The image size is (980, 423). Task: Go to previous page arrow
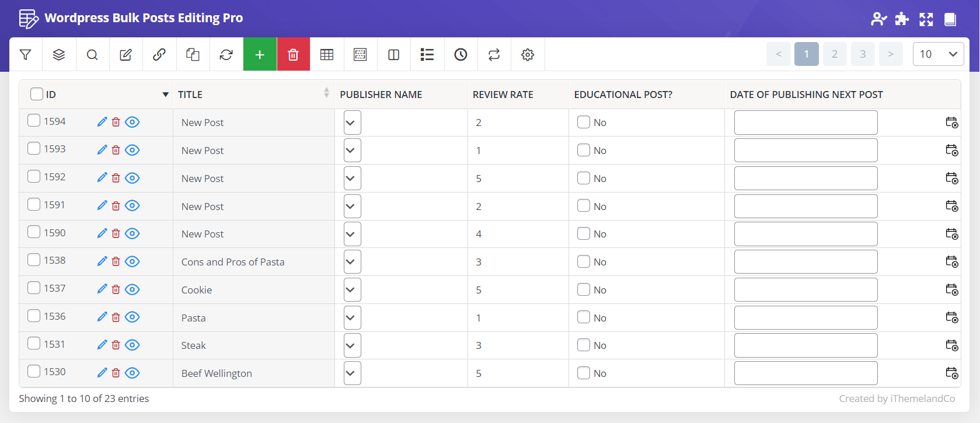tap(779, 54)
